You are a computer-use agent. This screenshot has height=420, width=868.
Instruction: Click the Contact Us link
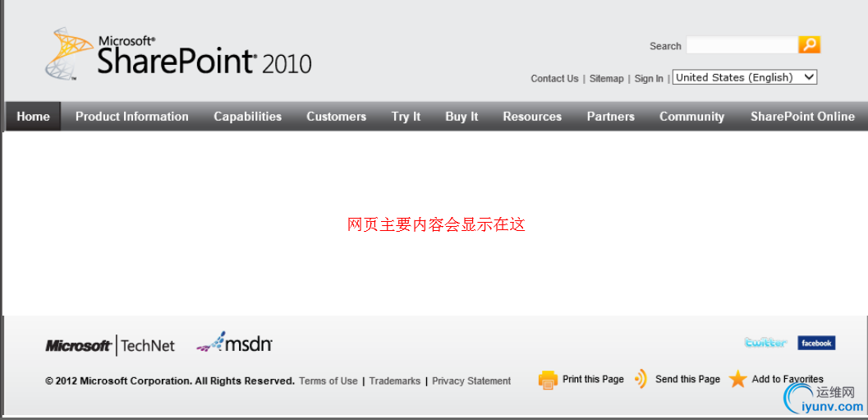(554, 79)
